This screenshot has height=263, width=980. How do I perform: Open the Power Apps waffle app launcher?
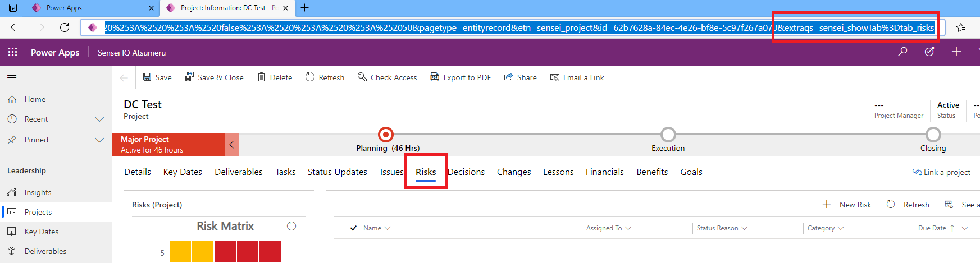pyautogui.click(x=12, y=52)
